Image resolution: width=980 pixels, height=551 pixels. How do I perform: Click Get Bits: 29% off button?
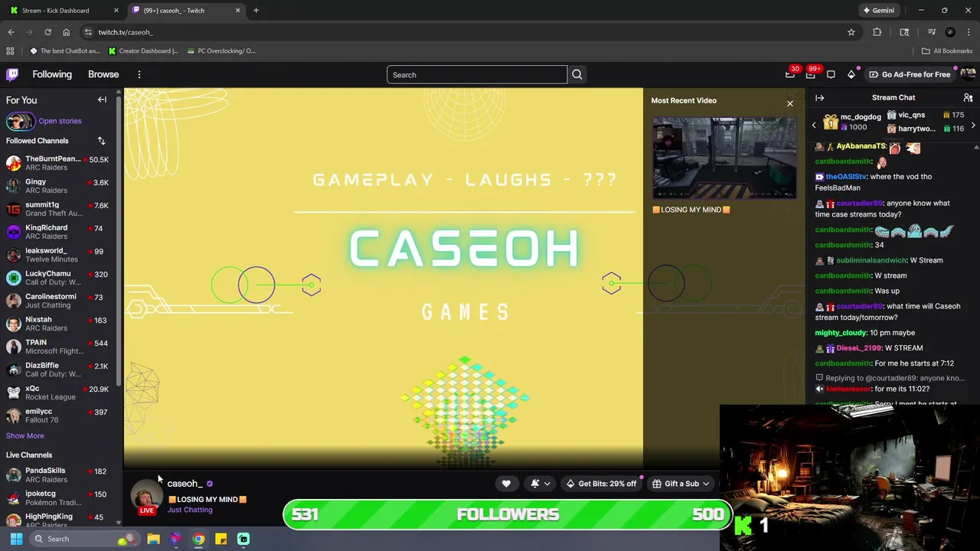click(601, 484)
